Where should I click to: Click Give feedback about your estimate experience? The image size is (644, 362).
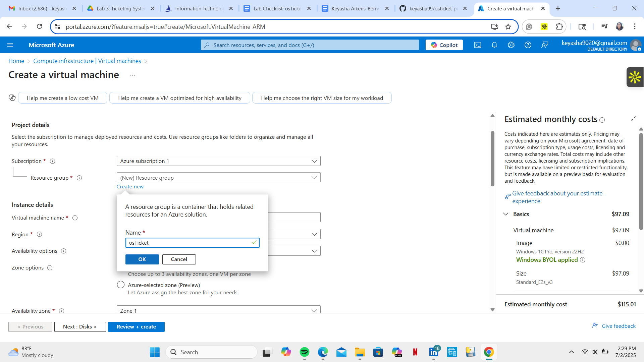tap(557, 197)
